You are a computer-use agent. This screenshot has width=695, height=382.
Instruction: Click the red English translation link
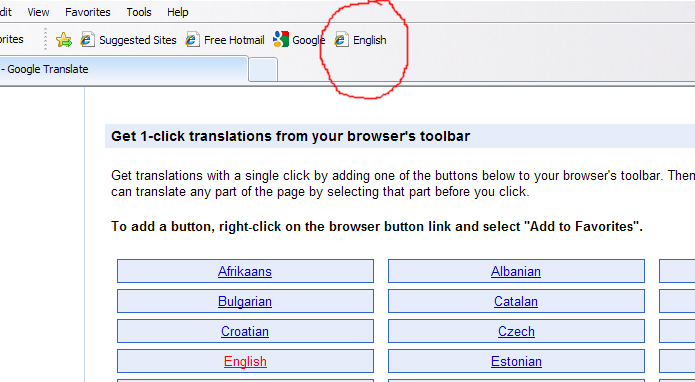(x=245, y=362)
